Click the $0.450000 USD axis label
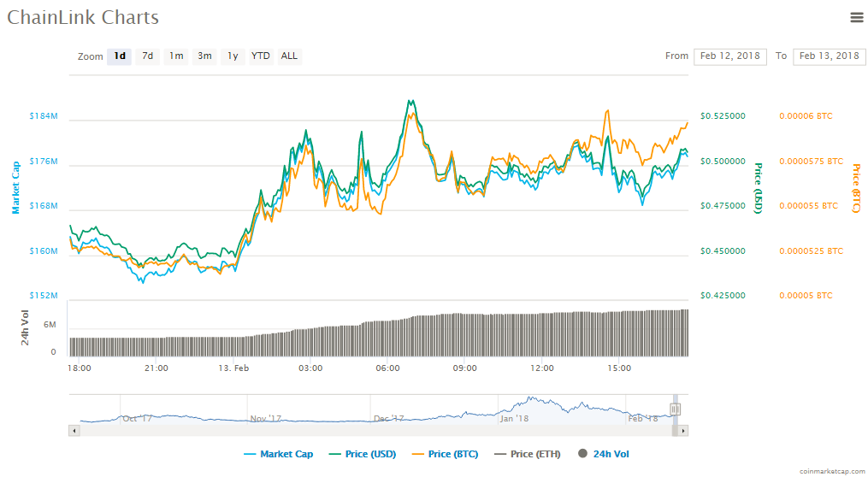Viewport: 868px width, 477px height. pyautogui.click(x=723, y=251)
